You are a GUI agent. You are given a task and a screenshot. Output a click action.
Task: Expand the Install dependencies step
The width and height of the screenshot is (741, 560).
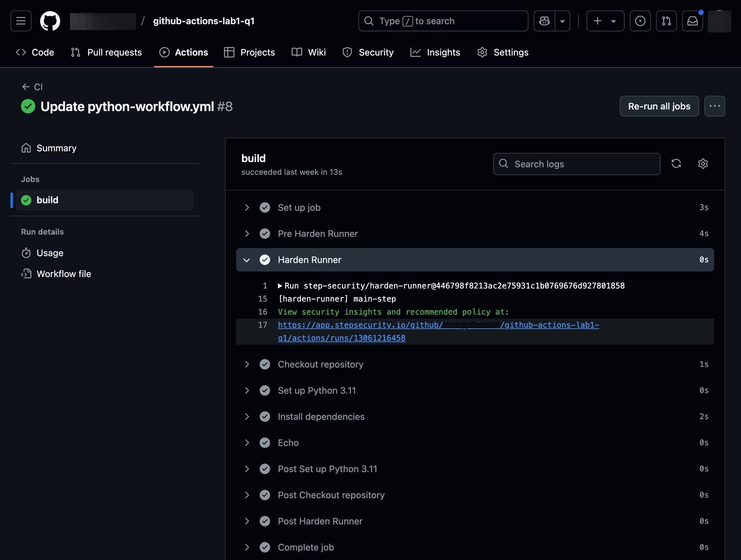coord(475,416)
